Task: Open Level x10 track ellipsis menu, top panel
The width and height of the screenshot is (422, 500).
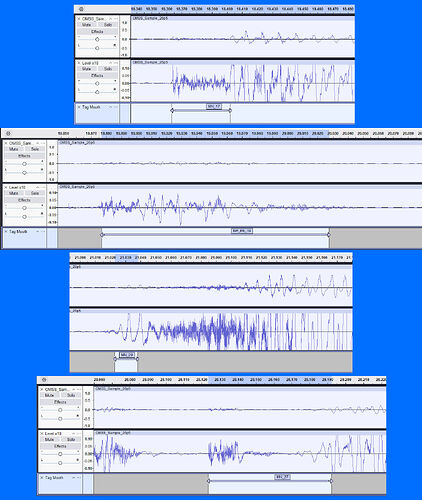Action: (x=116, y=63)
